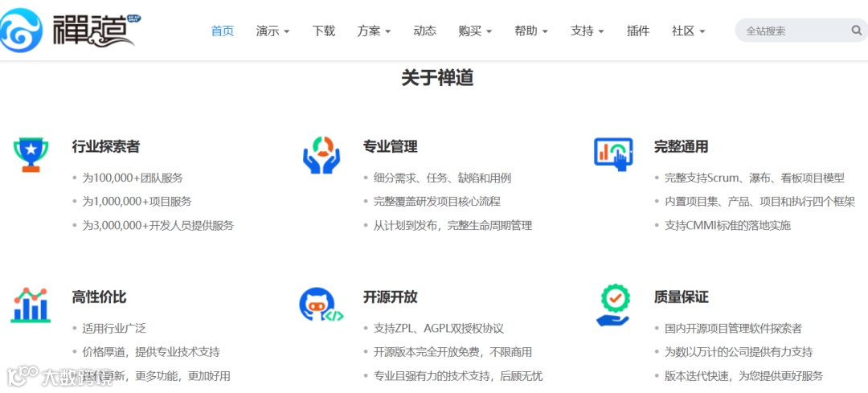Expand the 演示 dropdown menu
The height and width of the screenshot is (393, 868).
273,31
